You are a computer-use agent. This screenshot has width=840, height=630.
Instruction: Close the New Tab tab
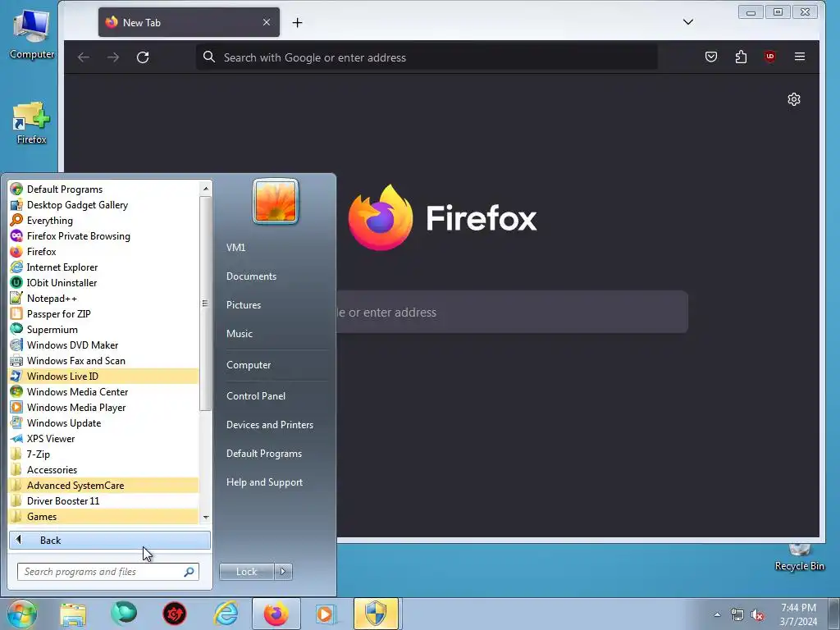click(x=267, y=22)
